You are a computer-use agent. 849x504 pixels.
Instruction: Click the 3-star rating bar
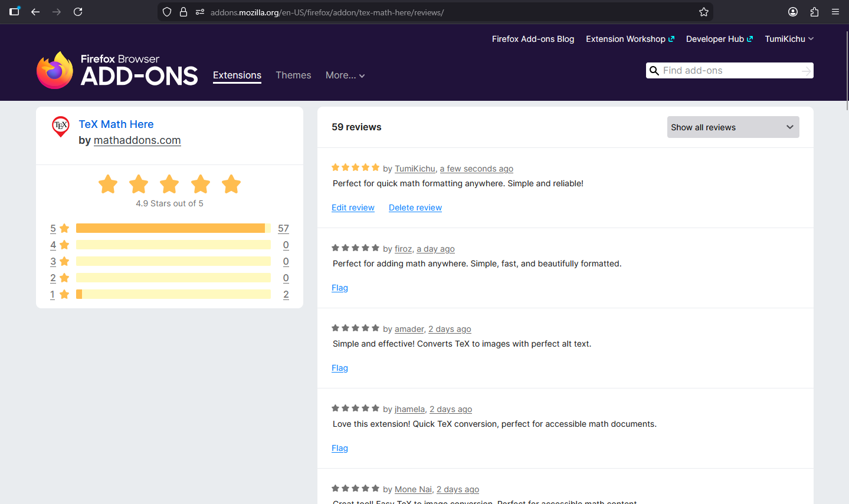[x=173, y=261]
